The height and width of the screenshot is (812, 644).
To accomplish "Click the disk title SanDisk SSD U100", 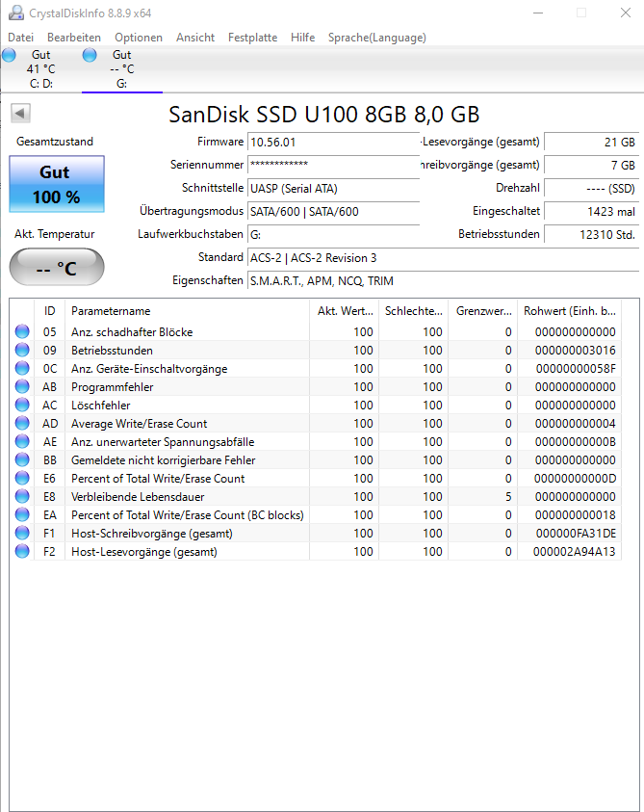I will point(324,115).
